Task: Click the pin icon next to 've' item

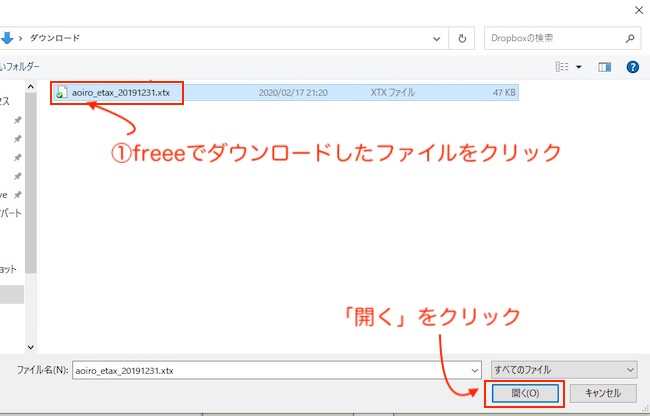Action: coord(17,194)
